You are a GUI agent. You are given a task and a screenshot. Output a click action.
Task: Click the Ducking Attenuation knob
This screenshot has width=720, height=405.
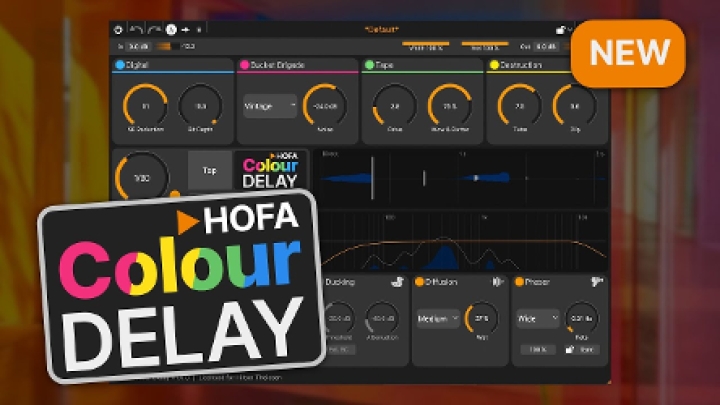pos(382,318)
